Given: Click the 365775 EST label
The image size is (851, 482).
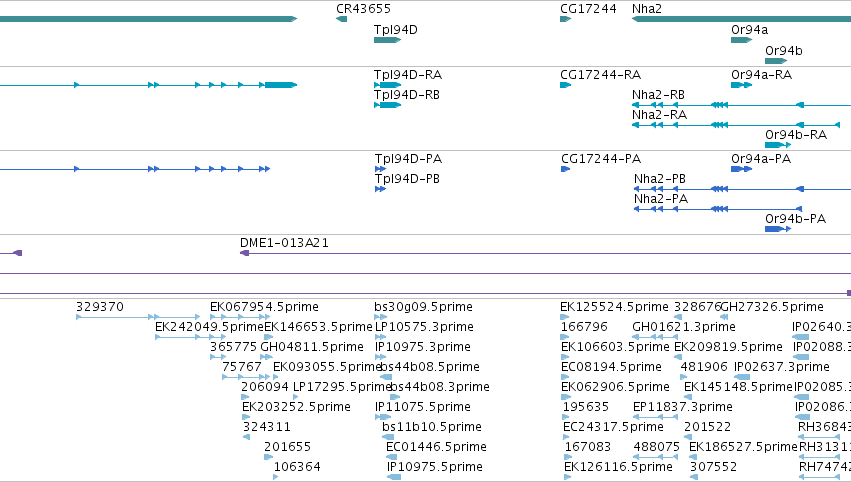Looking at the screenshot, I should (x=233, y=347).
